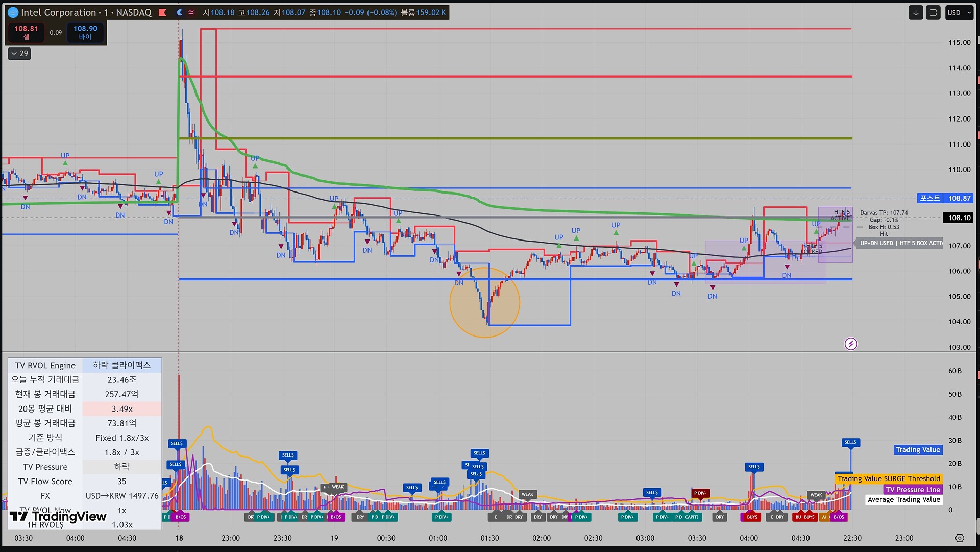Click the red BUY$ marker under the 04:00 bars
This screenshot has width=980, height=552.
pos(752,517)
